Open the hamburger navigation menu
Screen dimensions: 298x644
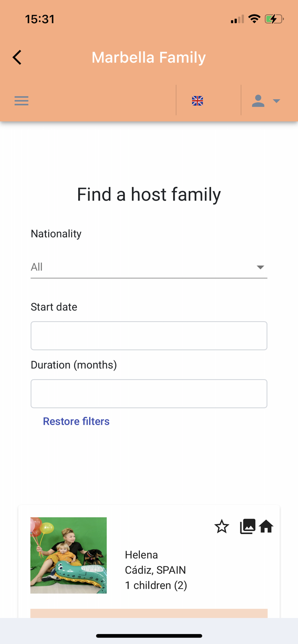pyautogui.click(x=22, y=101)
